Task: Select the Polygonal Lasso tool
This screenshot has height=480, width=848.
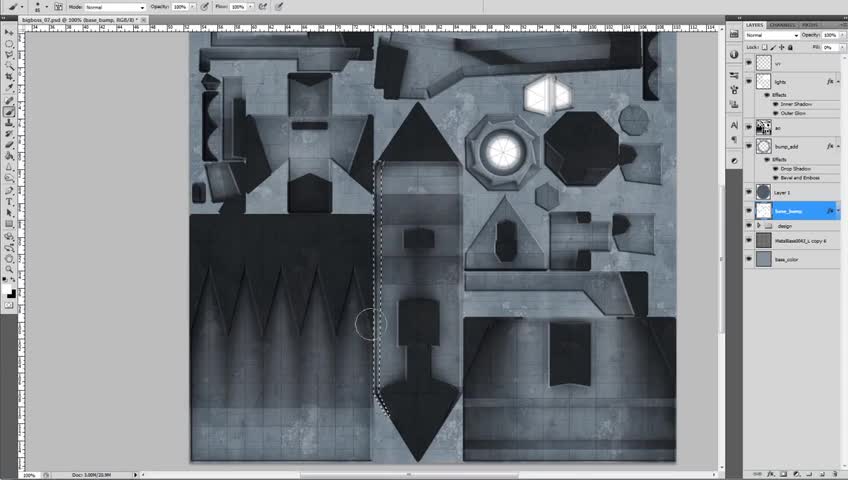Action: pyautogui.click(x=9, y=55)
